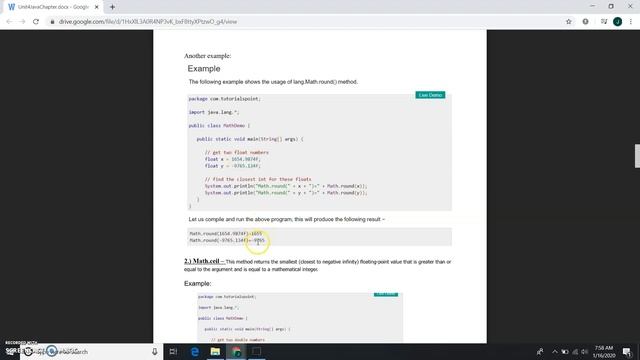Open Task View in the taskbar

pyautogui.click(x=173, y=351)
